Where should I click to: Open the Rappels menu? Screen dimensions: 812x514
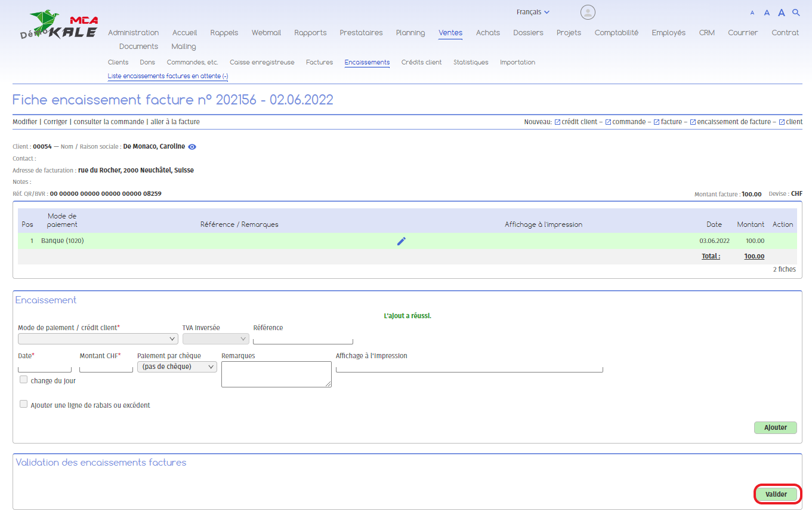[x=224, y=33]
